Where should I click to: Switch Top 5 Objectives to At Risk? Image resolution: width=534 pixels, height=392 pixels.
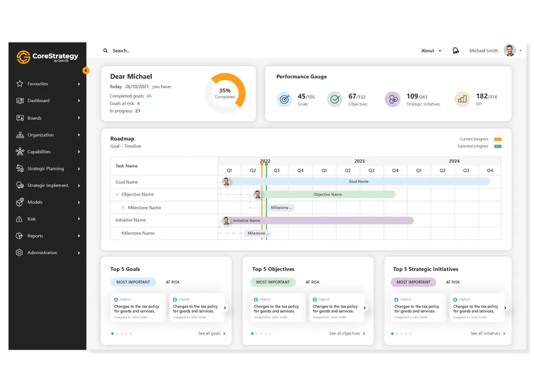click(312, 282)
